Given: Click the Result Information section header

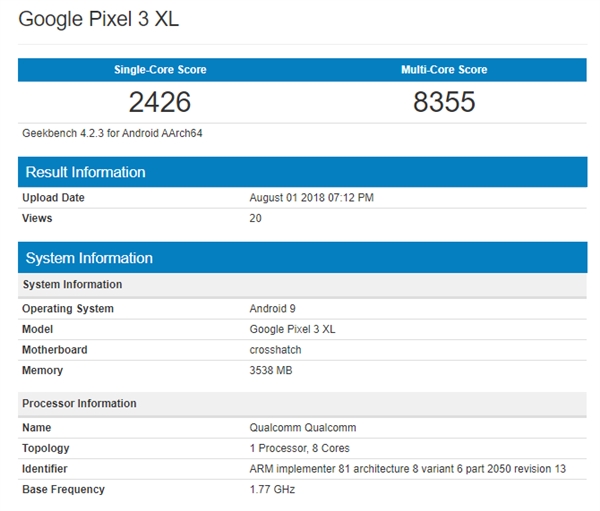Looking at the screenshot, I should [x=85, y=172].
